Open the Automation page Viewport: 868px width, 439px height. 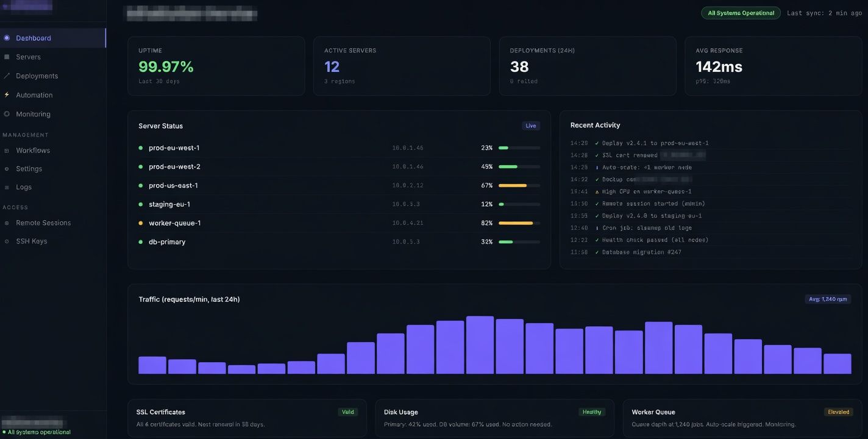pyautogui.click(x=53, y=95)
